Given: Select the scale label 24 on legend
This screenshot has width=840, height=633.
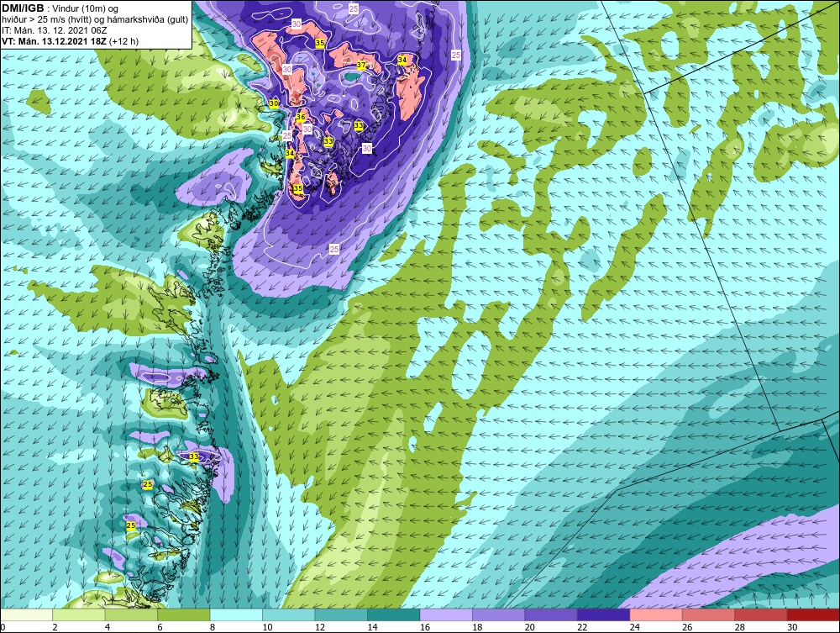Looking at the screenshot, I should tap(635, 627).
